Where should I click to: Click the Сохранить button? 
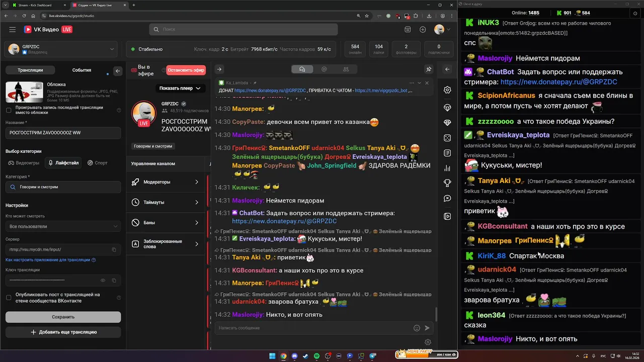(x=63, y=317)
